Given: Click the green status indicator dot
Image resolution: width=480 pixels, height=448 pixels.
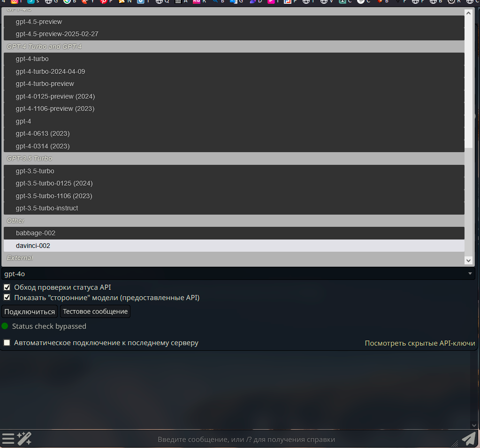Looking at the screenshot, I should click(5, 326).
